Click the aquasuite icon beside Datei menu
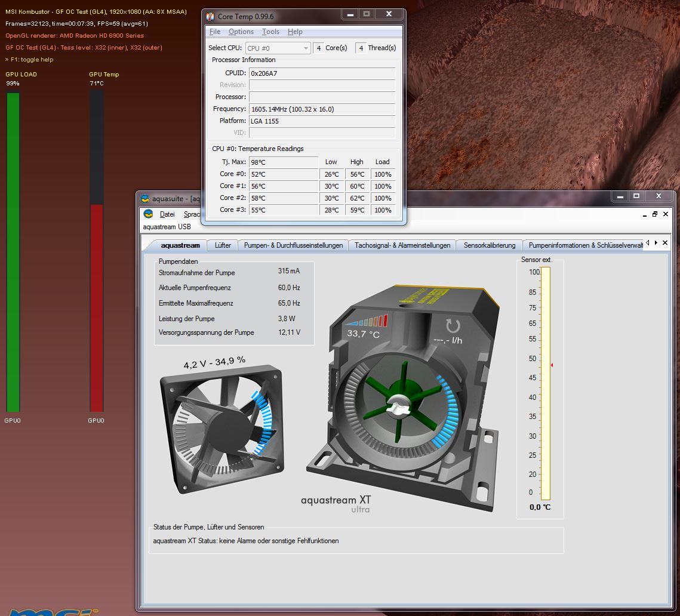680x616 pixels. click(149, 214)
